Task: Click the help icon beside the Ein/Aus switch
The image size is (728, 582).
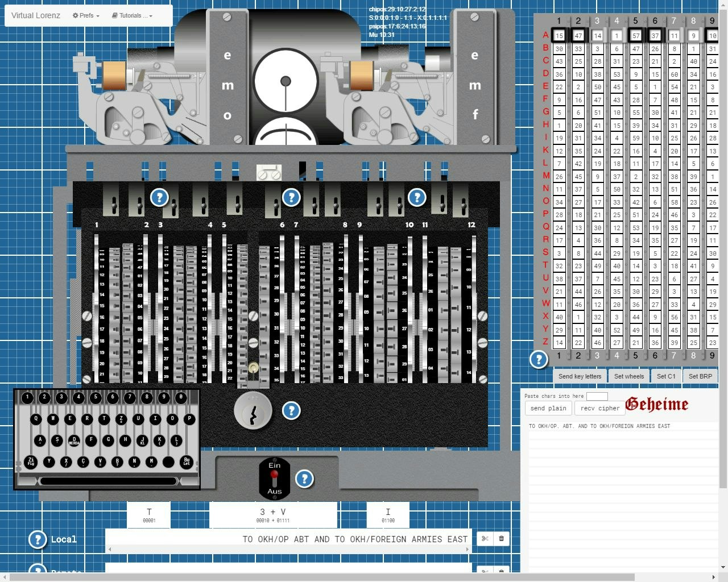Action: (305, 479)
